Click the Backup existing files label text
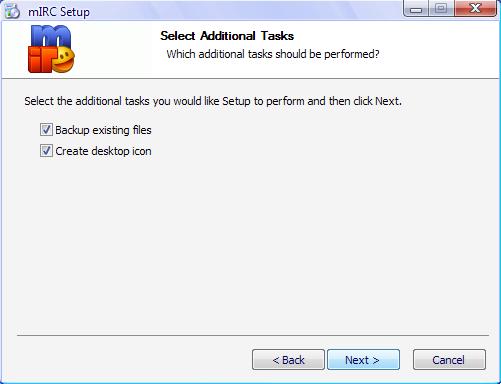The width and height of the screenshot is (501, 384). click(103, 130)
